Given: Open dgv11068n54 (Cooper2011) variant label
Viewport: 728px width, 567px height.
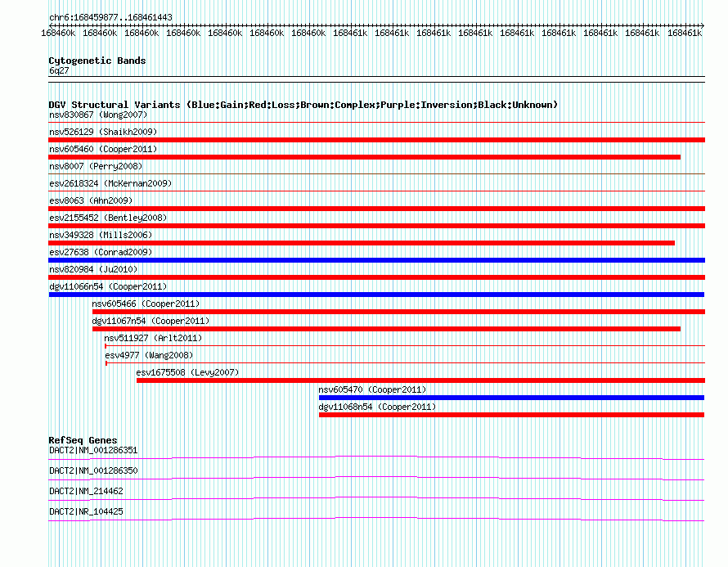Looking at the screenshot, I should (x=377, y=407).
